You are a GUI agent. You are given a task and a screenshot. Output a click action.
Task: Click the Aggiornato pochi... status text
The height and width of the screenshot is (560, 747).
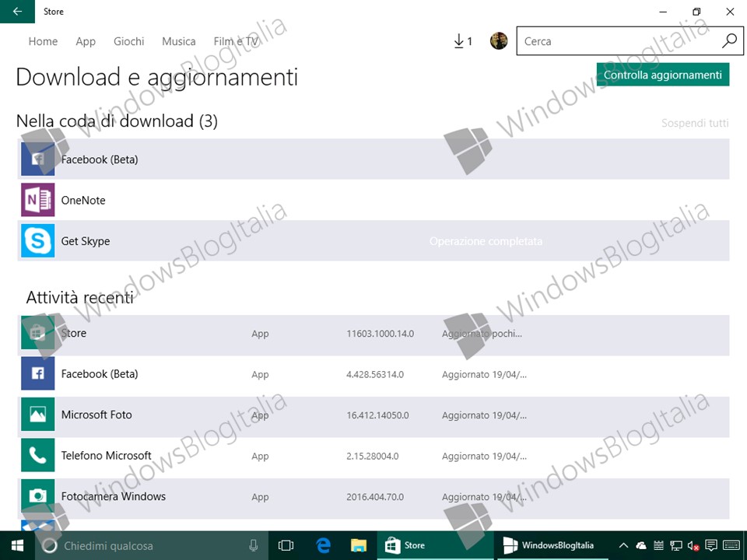click(x=482, y=334)
